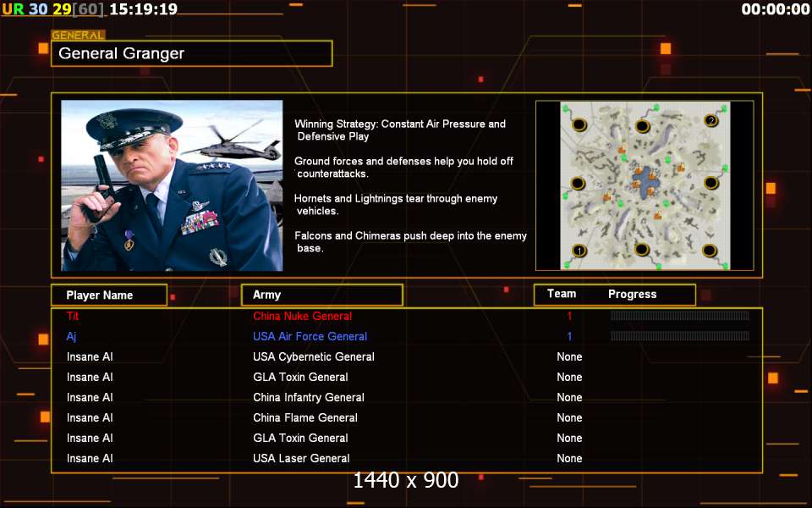Screen dimensions: 812x508
Task: Open the battlefield map preview
Action: (x=645, y=185)
